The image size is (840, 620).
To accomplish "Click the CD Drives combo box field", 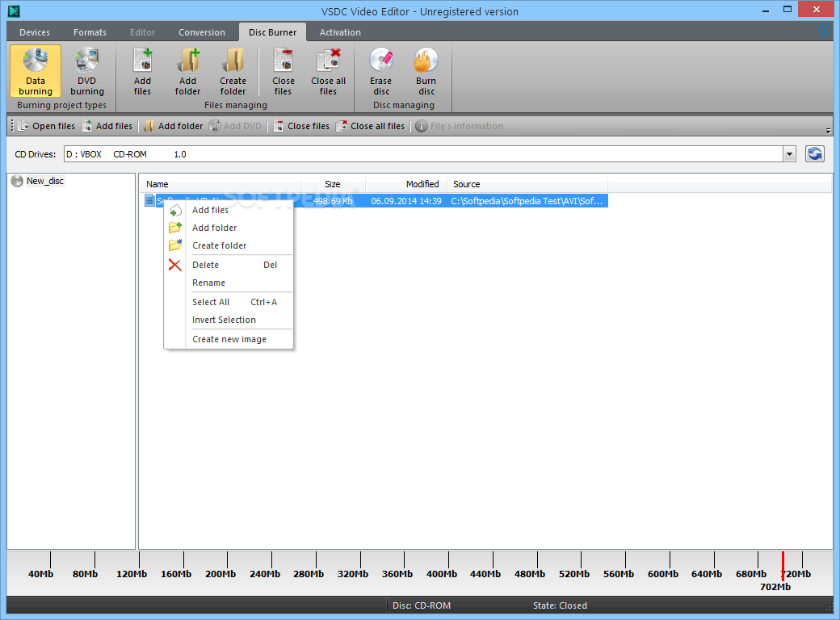I will click(423, 154).
